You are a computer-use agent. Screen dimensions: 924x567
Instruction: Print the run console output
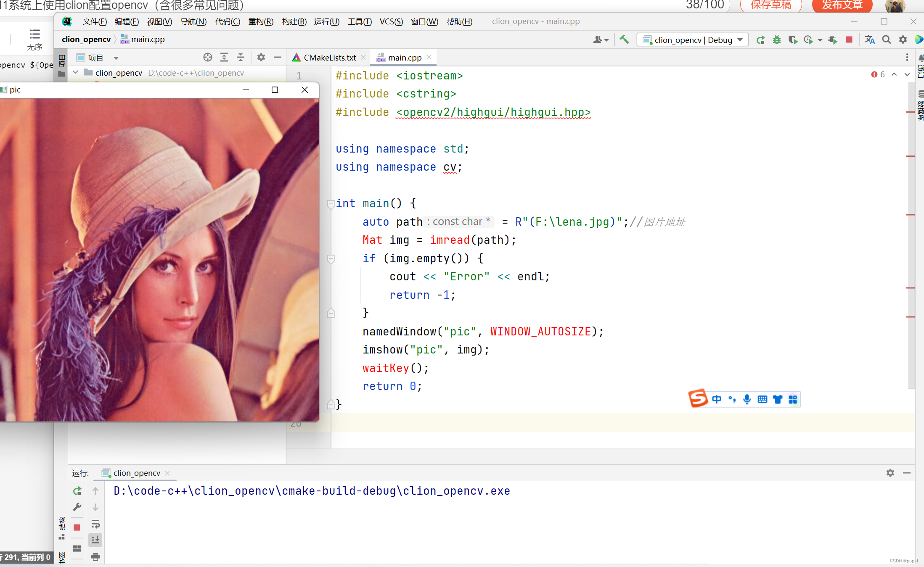95,557
